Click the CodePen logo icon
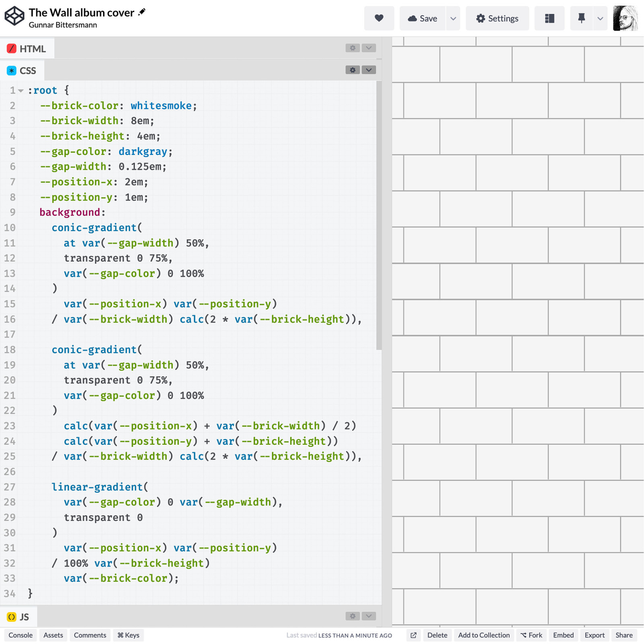 click(x=14, y=17)
